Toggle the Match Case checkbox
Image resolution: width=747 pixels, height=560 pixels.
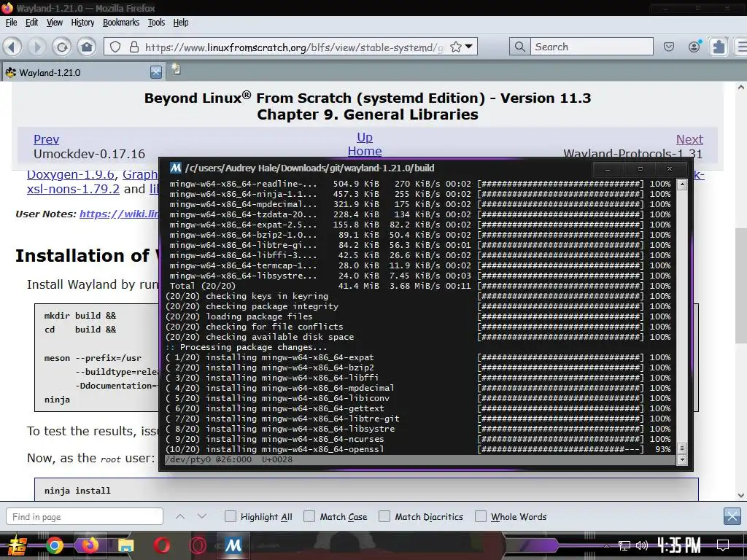point(309,516)
